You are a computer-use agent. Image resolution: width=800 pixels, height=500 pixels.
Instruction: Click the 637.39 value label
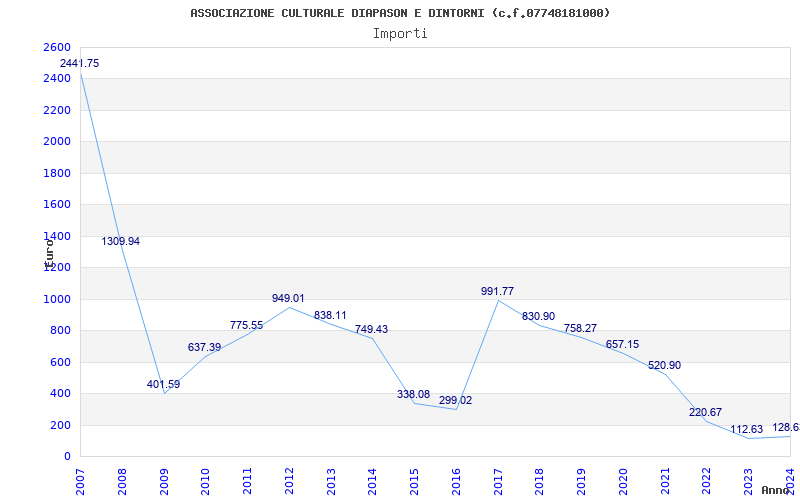pyautogui.click(x=204, y=347)
